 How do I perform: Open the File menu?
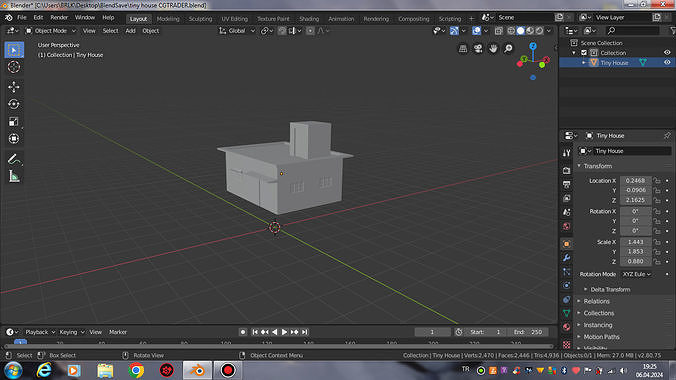pos(22,18)
